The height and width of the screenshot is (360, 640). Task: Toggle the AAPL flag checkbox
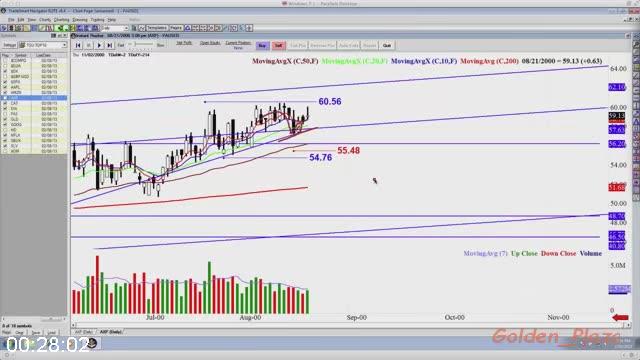point(5,87)
